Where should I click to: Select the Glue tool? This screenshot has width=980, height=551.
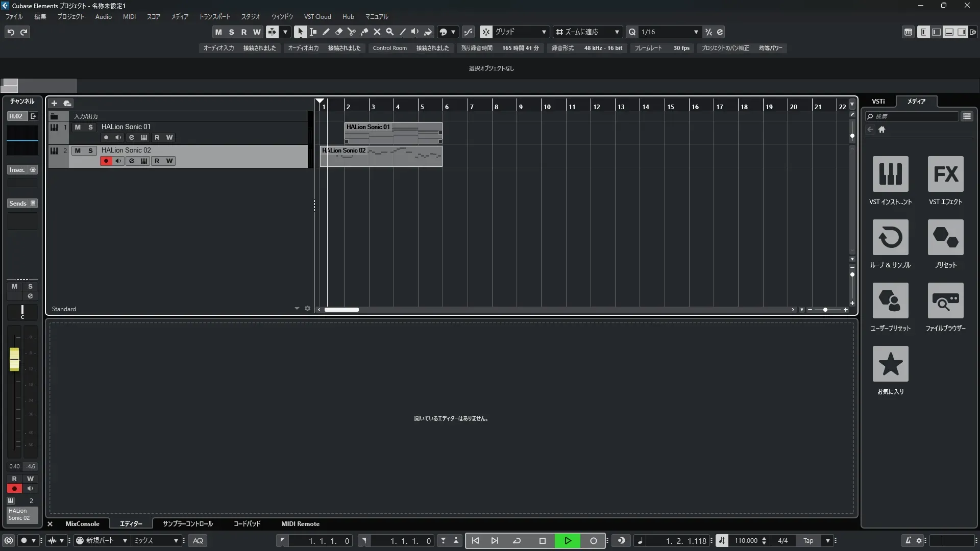tap(364, 32)
